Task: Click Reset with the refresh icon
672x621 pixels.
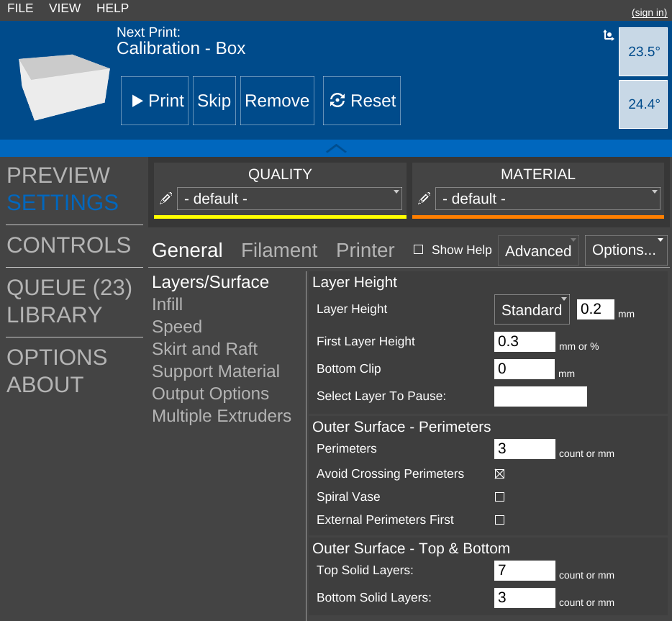Action: [x=362, y=101]
